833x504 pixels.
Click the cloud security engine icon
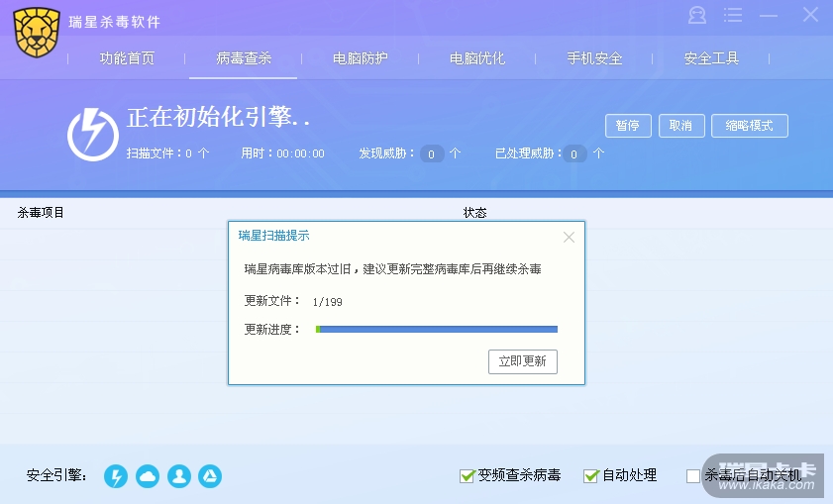[x=148, y=476]
